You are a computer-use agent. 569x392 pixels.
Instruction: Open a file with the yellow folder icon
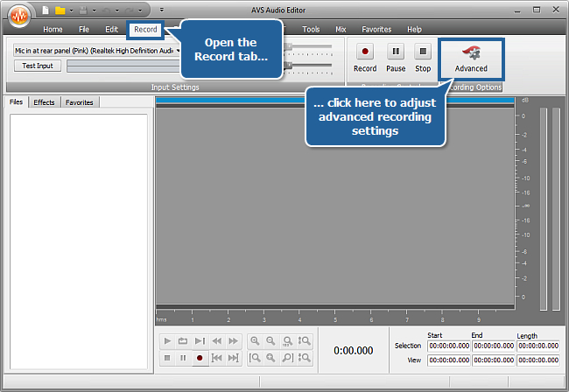coord(60,10)
